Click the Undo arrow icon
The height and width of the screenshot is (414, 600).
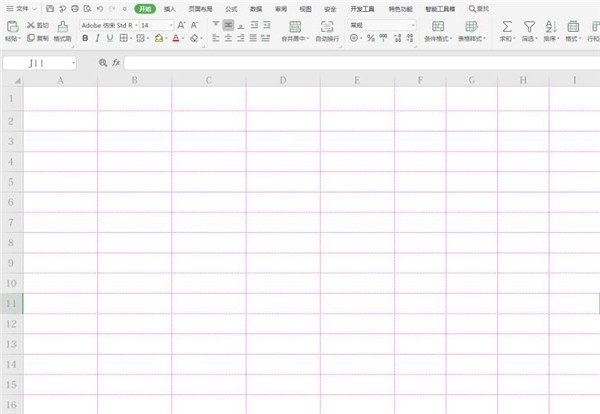[100, 8]
